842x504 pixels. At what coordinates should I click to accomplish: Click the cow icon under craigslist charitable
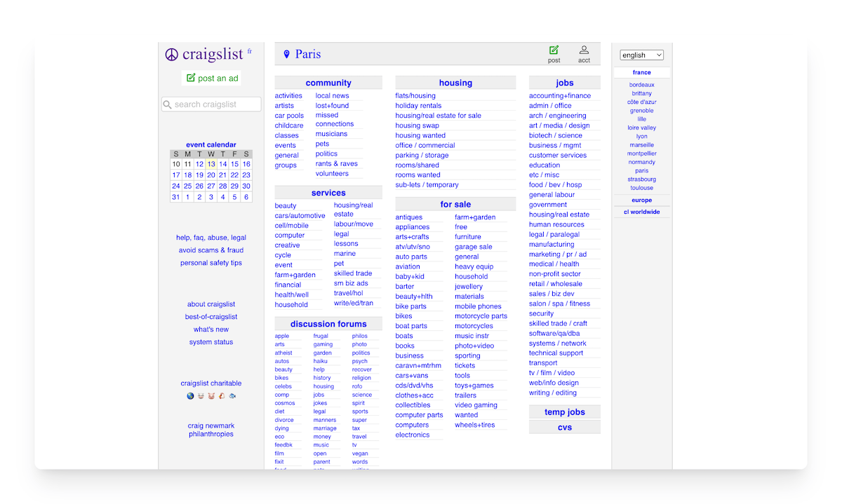coord(201,396)
